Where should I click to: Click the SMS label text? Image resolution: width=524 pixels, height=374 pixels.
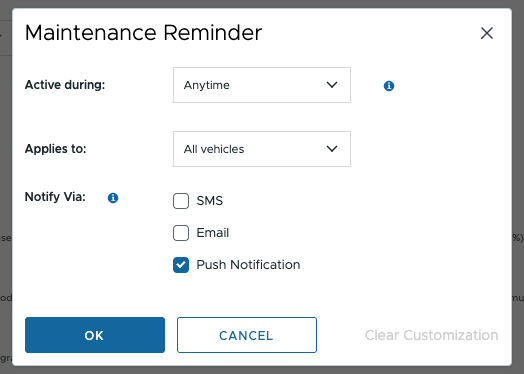[x=210, y=201]
